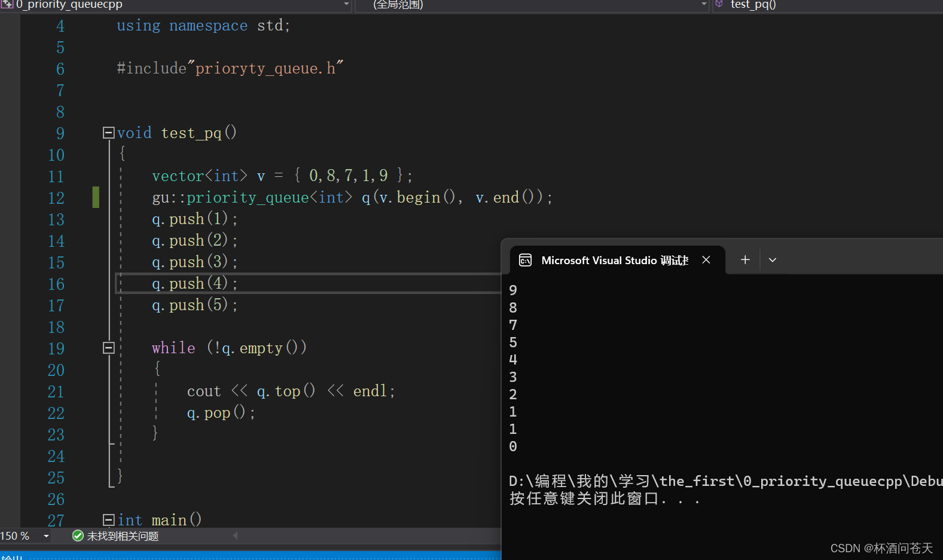Click the 未找到相关问题 status text
Screen dimensions: 943x560
[x=123, y=536]
